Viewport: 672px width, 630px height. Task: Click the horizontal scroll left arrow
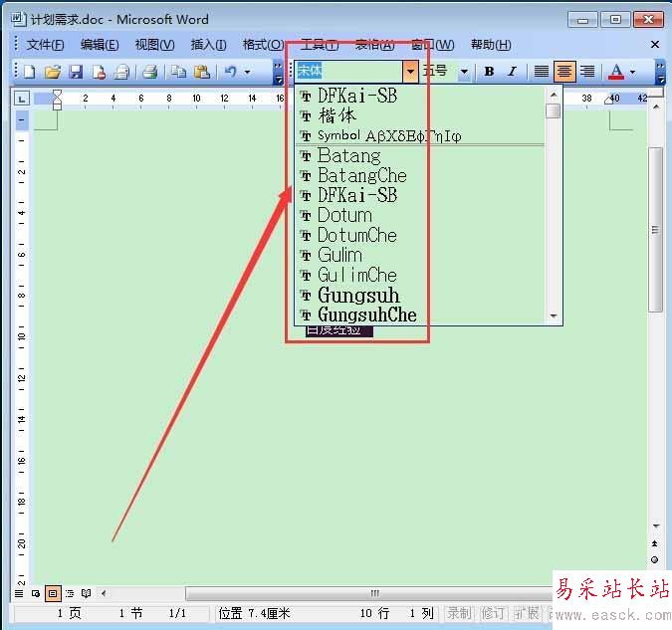tap(104, 593)
